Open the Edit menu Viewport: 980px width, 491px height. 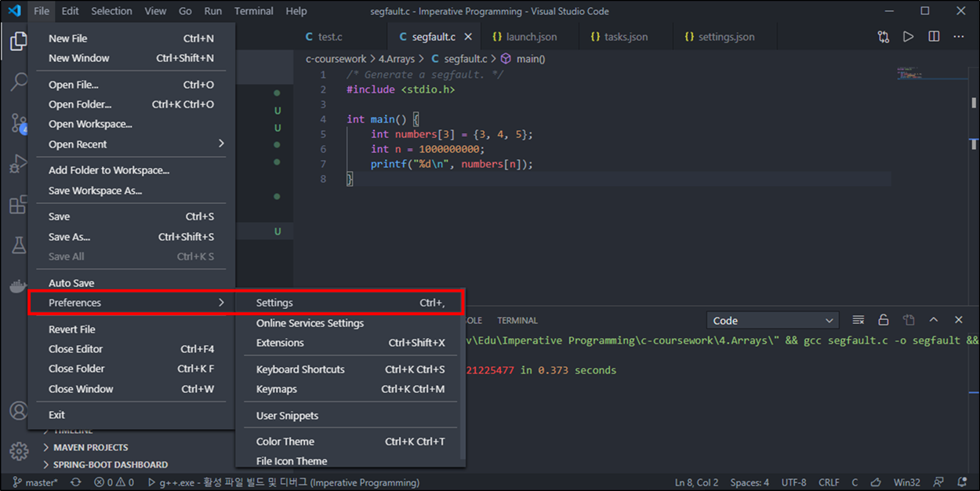(x=70, y=11)
